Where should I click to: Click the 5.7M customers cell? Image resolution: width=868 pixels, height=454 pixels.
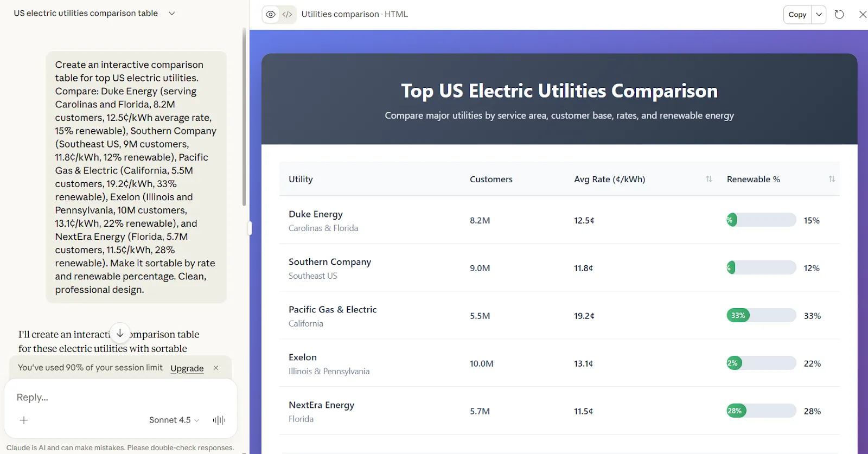[x=480, y=412]
